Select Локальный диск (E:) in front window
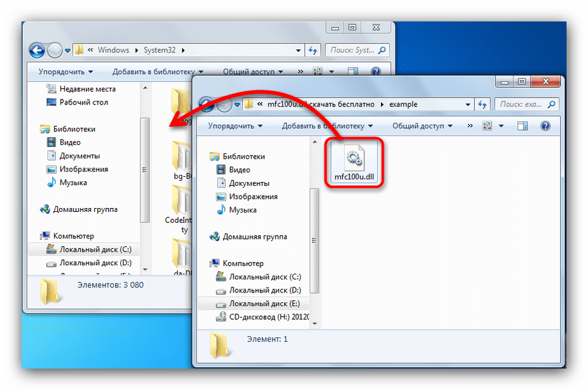 (264, 304)
